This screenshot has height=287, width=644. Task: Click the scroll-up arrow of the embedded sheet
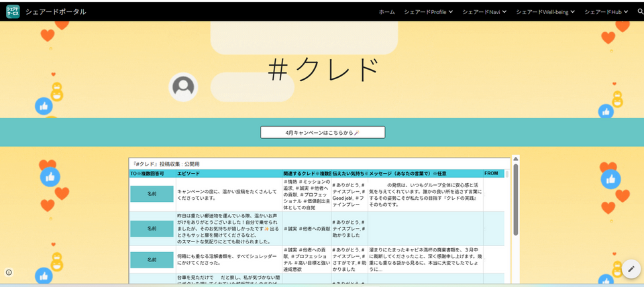516,158
